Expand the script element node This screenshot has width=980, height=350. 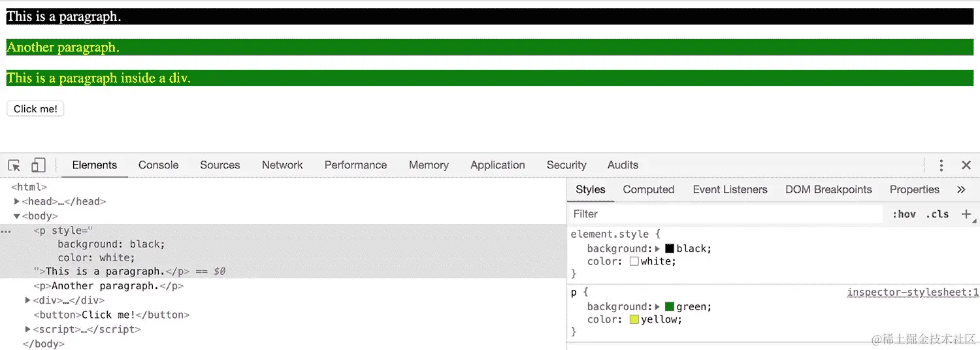coord(28,329)
